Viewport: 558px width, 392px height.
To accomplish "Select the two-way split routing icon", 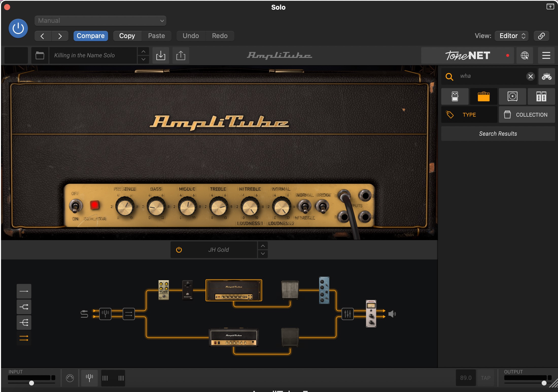I will click(24, 307).
